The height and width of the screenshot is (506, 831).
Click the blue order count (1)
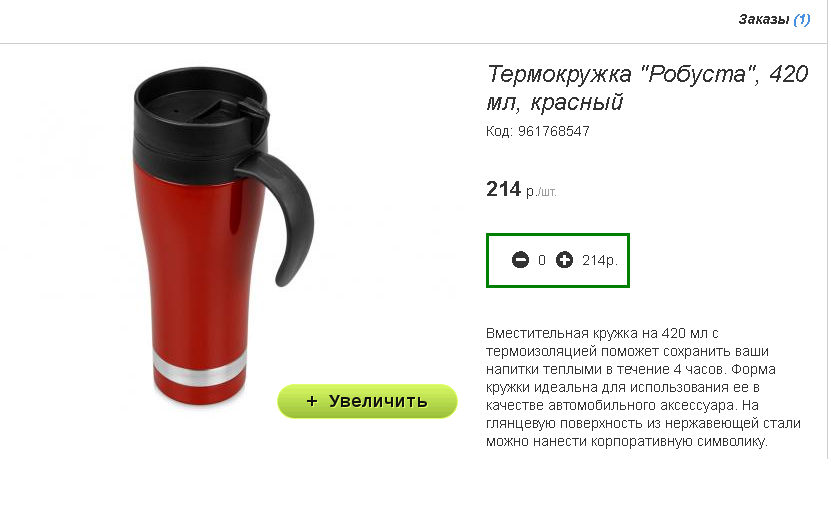point(802,20)
